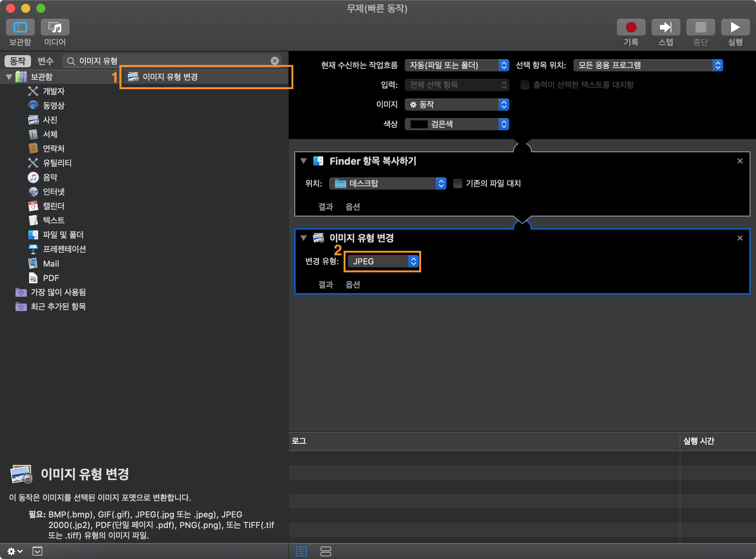The width and height of the screenshot is (756, 559).
Task: Click 결과 under Finder 항목 복사하기
Action: click(325, 207)
